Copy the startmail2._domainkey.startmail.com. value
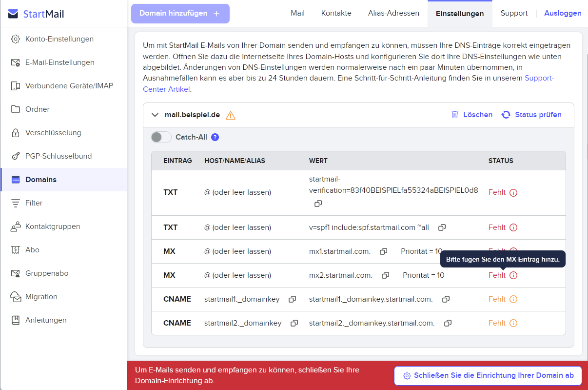The image size is (588, 390). pos(448,323)
